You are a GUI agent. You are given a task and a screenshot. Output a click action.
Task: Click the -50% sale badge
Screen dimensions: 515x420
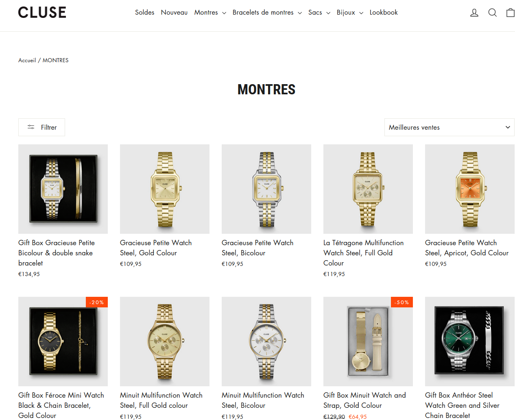pyautogui.click(x=402, y=302)
